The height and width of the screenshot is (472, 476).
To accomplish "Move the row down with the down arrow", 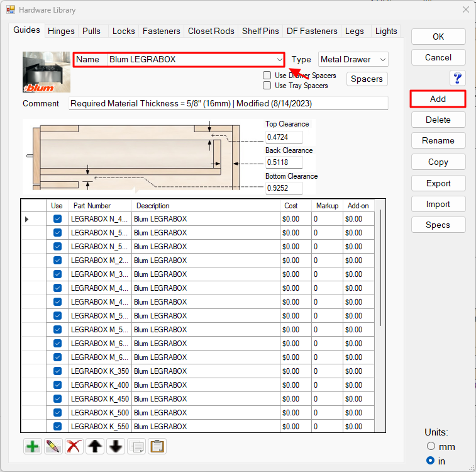I will [116, 446].
